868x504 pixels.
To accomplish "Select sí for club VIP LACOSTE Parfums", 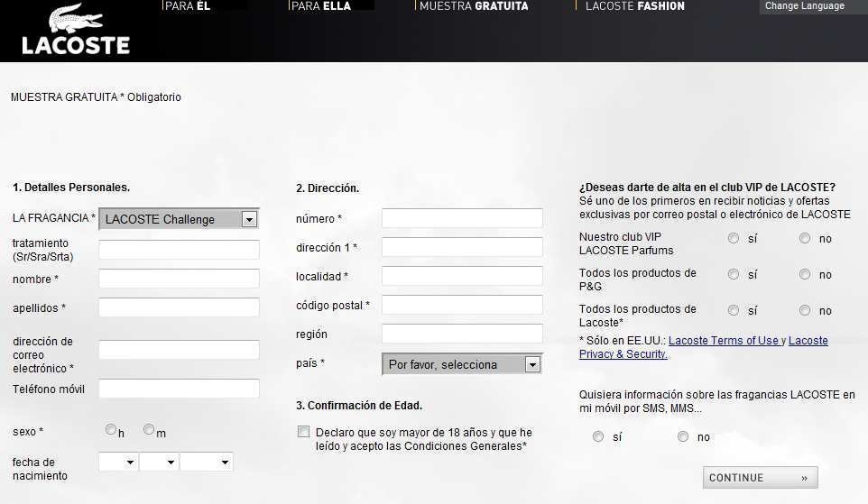I will coord(734,238).
